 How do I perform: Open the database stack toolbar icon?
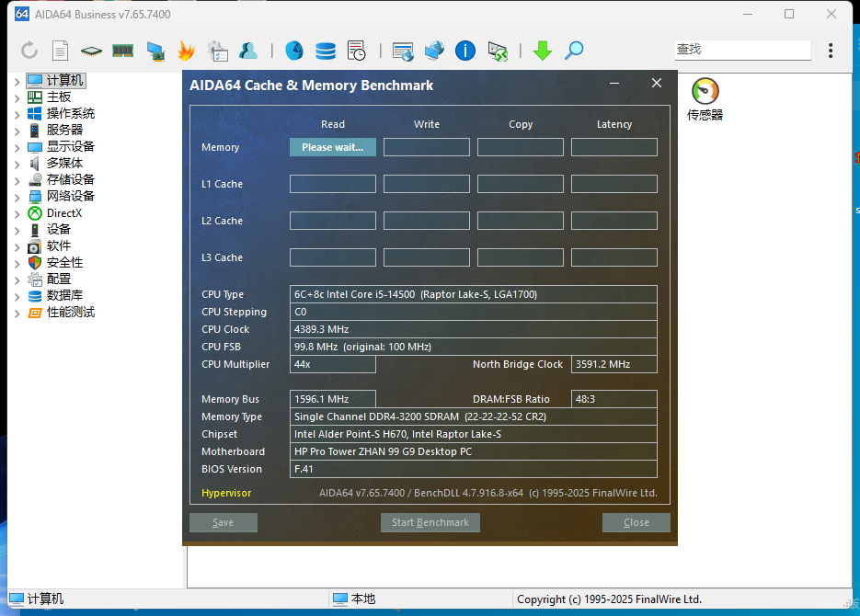pyautogui.click(x=326, y=51)
